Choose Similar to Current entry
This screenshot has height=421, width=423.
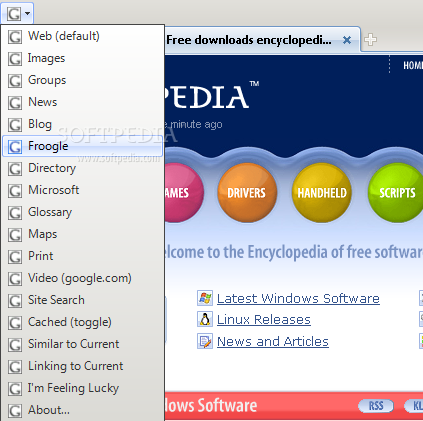tap(83, 344)
